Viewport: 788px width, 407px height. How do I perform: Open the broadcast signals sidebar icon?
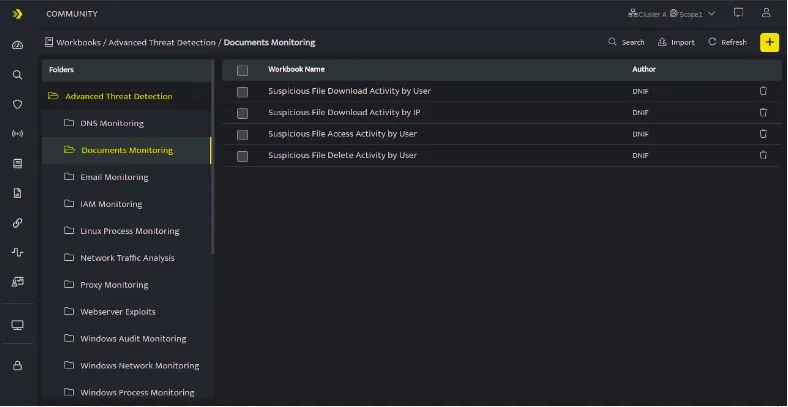(17, 134)
